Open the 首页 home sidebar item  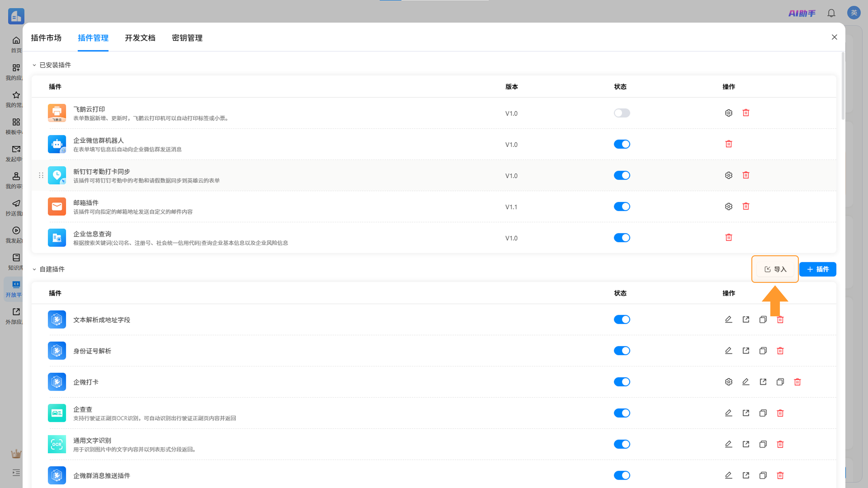16,45
